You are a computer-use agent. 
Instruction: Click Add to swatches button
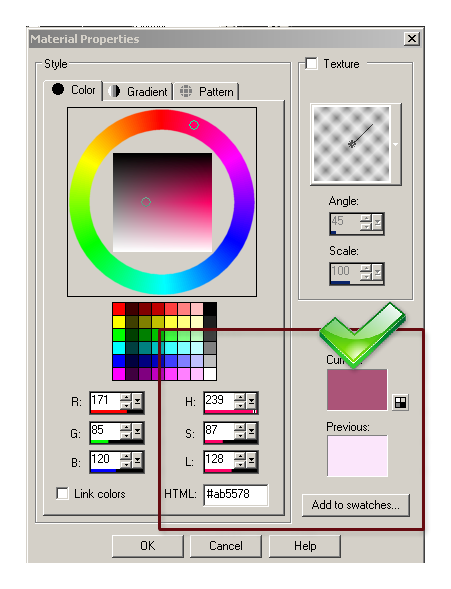click(x=356, y=505)
